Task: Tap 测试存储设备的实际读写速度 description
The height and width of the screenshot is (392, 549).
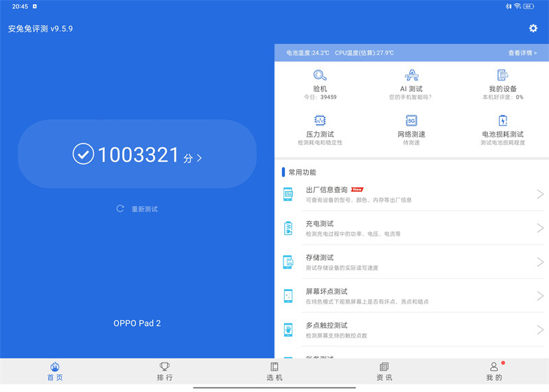Action: [x=342, y=268]
